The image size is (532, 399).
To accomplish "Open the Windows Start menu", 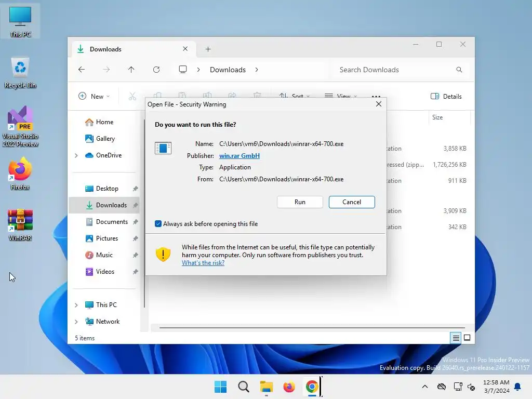I will (220, 387).
